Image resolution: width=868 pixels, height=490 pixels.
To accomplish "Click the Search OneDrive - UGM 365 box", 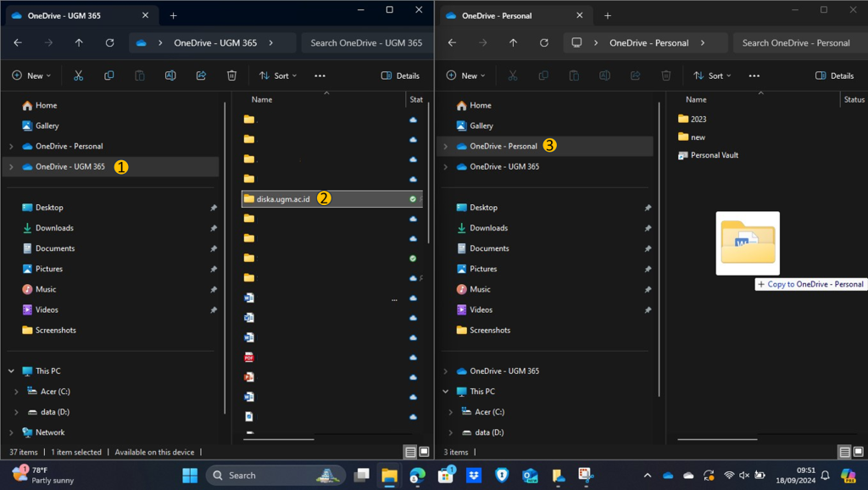I will click(367, 42).
